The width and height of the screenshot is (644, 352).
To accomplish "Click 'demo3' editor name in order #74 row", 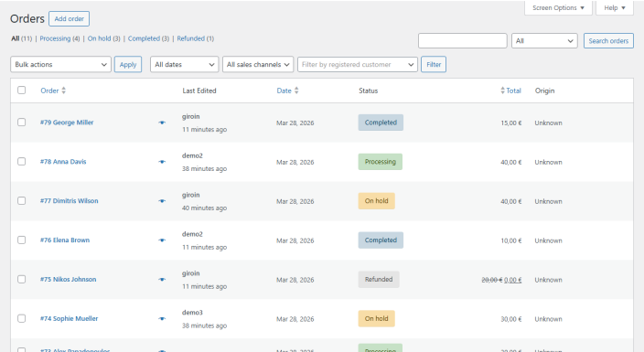I will click(x=192, y=313).
